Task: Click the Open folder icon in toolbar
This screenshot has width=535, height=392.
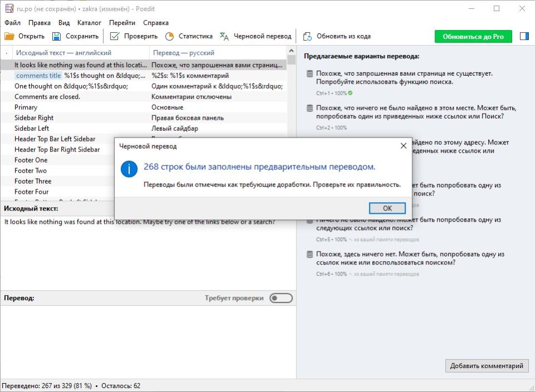Action: pyautogui.click(x=9, y=36)
